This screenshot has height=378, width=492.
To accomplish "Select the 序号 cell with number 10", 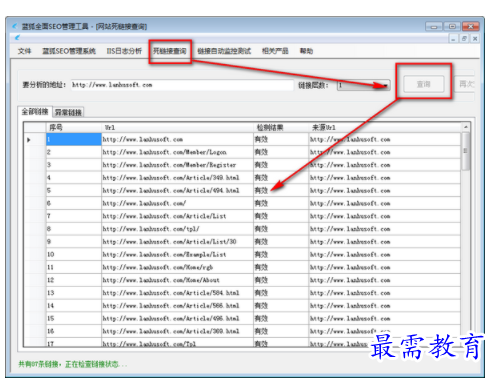I will click(74, 254).
